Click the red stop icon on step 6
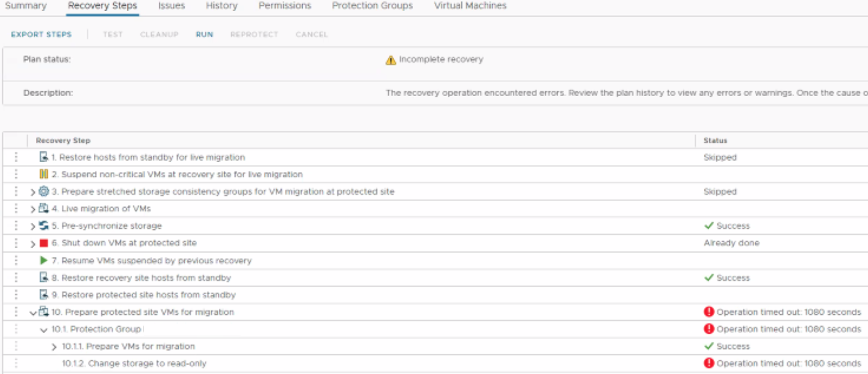868x374 pixels. 44,243
